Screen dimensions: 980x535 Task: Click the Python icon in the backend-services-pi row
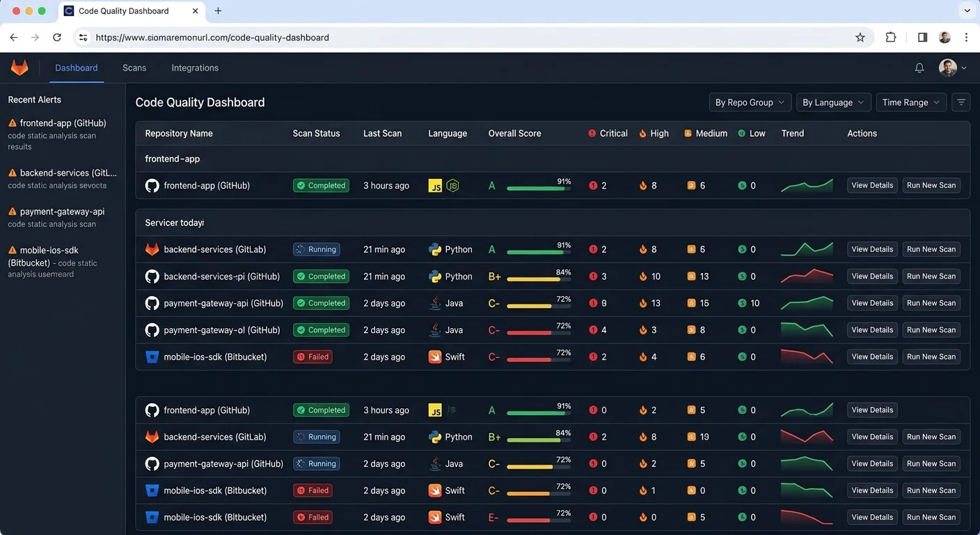pos(435,277)
